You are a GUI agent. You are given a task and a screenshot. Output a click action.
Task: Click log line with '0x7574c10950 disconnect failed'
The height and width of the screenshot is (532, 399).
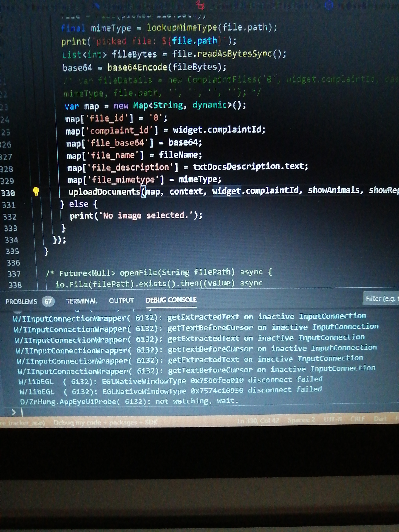click(171, 391)
